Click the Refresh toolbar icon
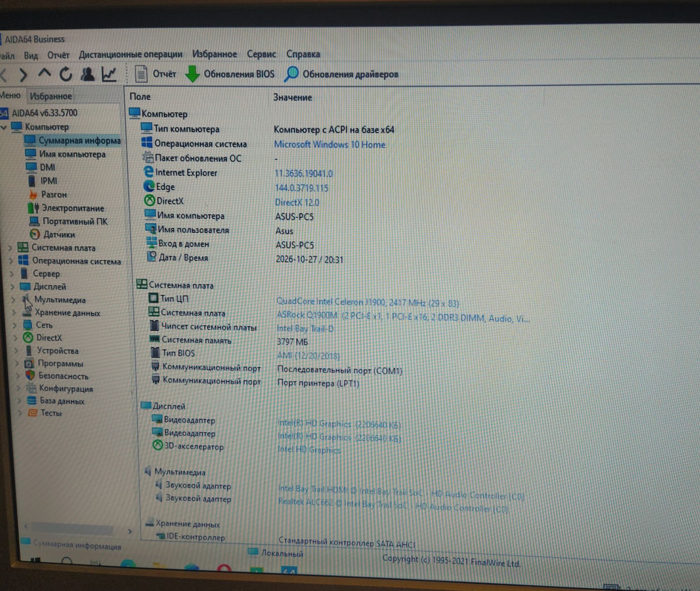700x591 pixels. pyautogui.click(x=65, y=74)
